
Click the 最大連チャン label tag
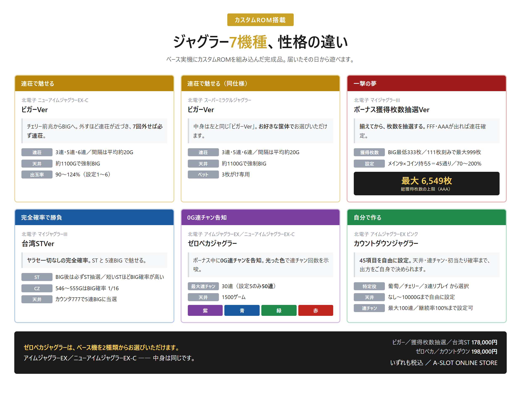click(203, 286)
